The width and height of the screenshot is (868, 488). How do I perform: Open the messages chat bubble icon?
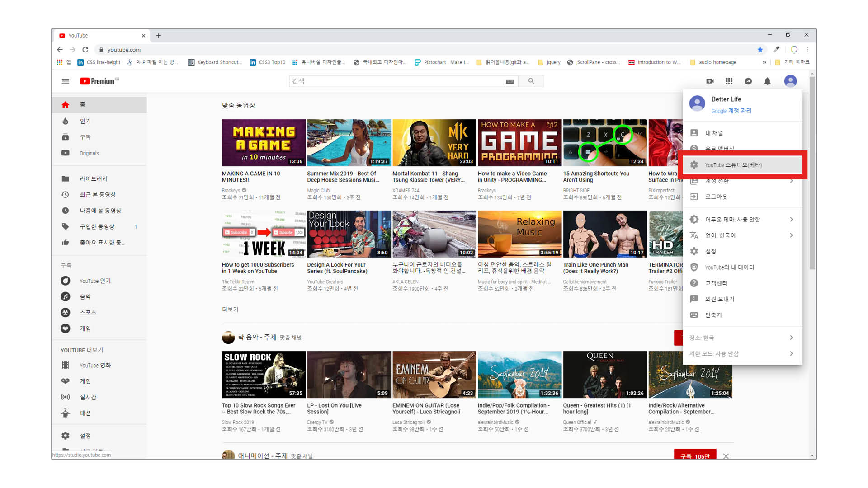pyautogui.click(x=748, y=81)
